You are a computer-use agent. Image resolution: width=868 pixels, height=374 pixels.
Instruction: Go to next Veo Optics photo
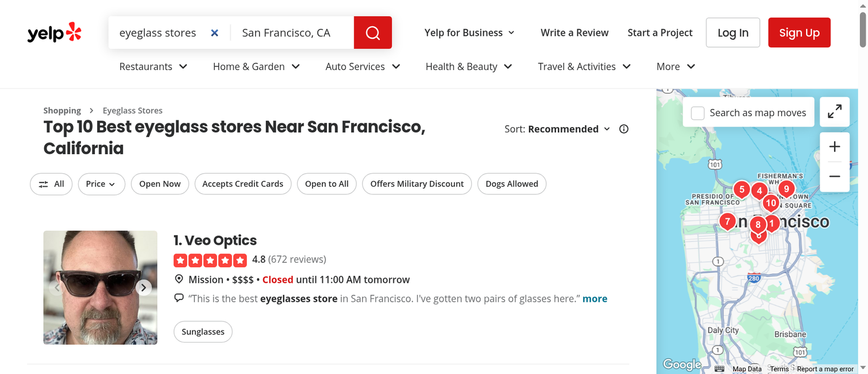coord(144,288)
